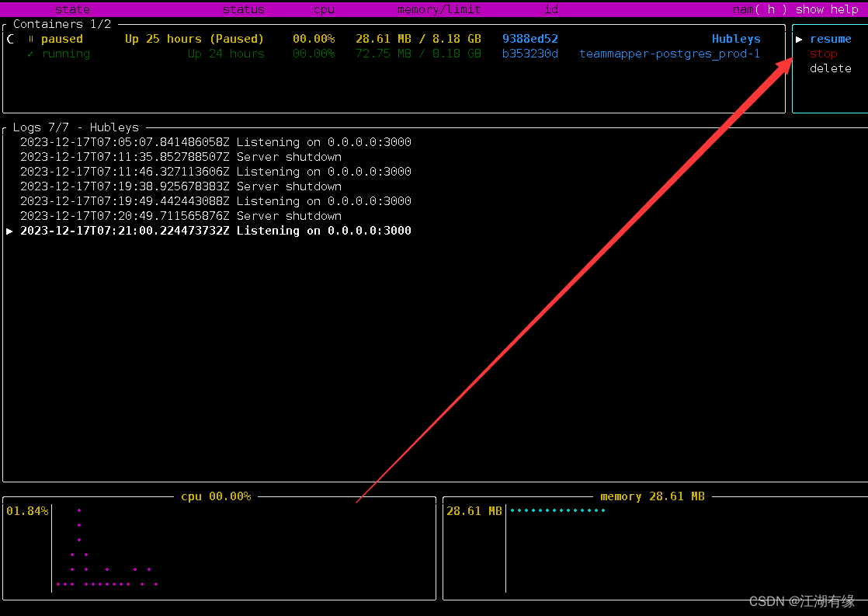868x616 pixels.
Task: Select log line at 07:19:38 Server shutdown
Action: click(181, 186)
